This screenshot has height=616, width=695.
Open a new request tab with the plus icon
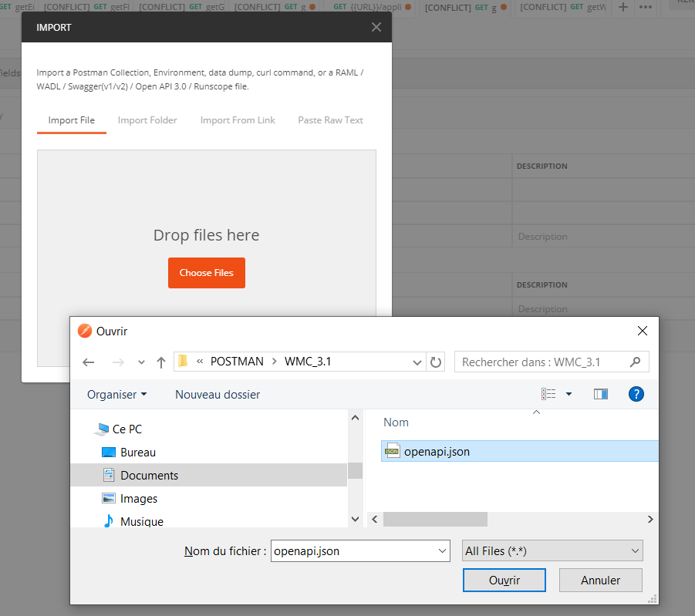pyautogui.click(x=622, y=8)
